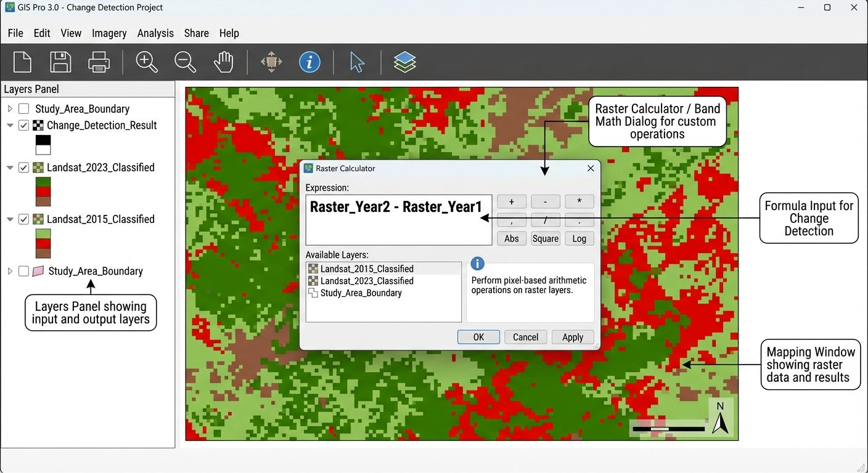
Task: Click inside the Expression input field
Action: pyautogui.click(x=398, y=219)
